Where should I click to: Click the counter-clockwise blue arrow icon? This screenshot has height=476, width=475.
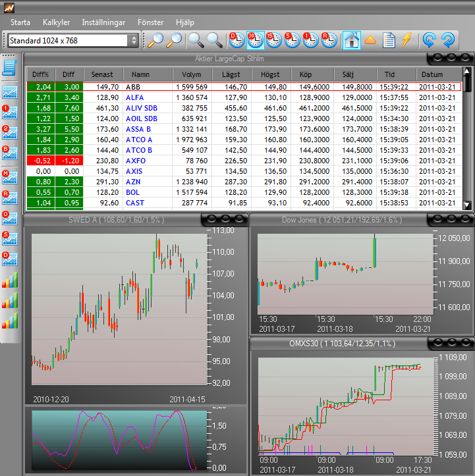429,40
